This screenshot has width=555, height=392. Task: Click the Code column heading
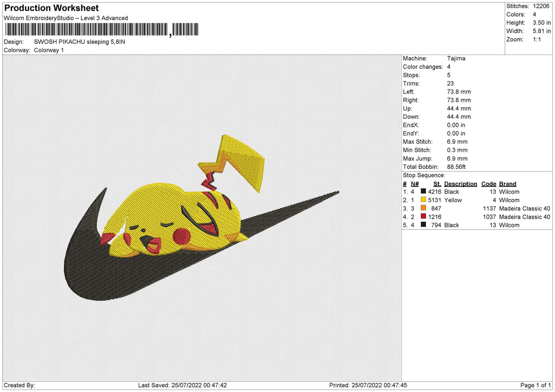coord(488,184)
